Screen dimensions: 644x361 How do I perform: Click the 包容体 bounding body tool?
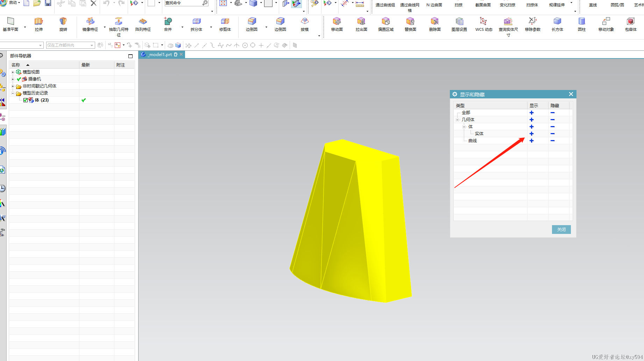tap(631, 24)
